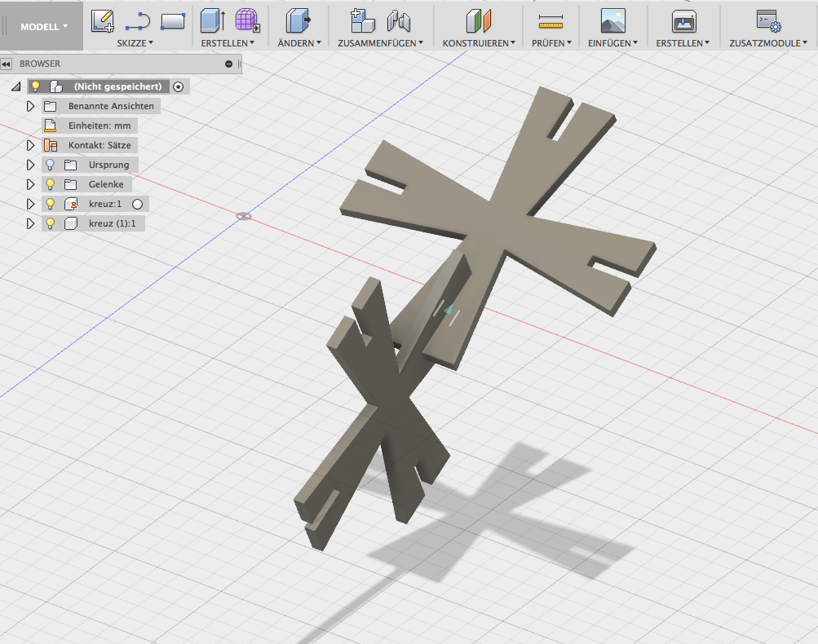Select the Ursprung label

(x=108, y=165)
